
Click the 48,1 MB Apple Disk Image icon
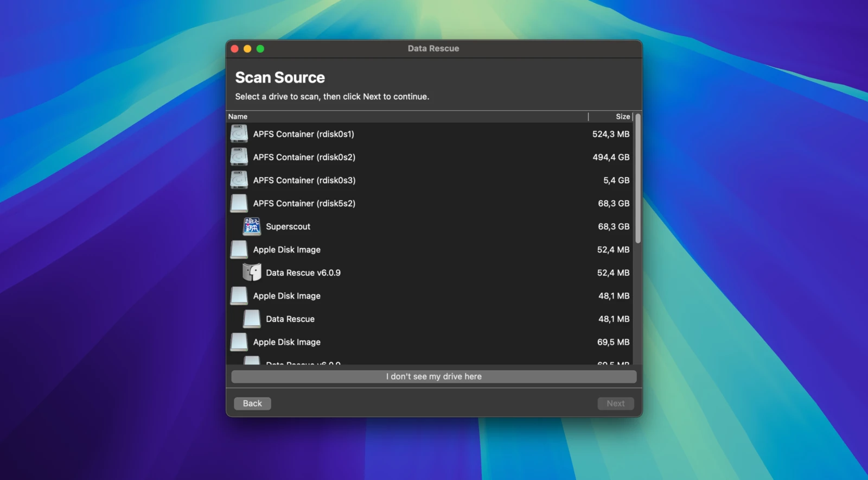tap(239, 296)
